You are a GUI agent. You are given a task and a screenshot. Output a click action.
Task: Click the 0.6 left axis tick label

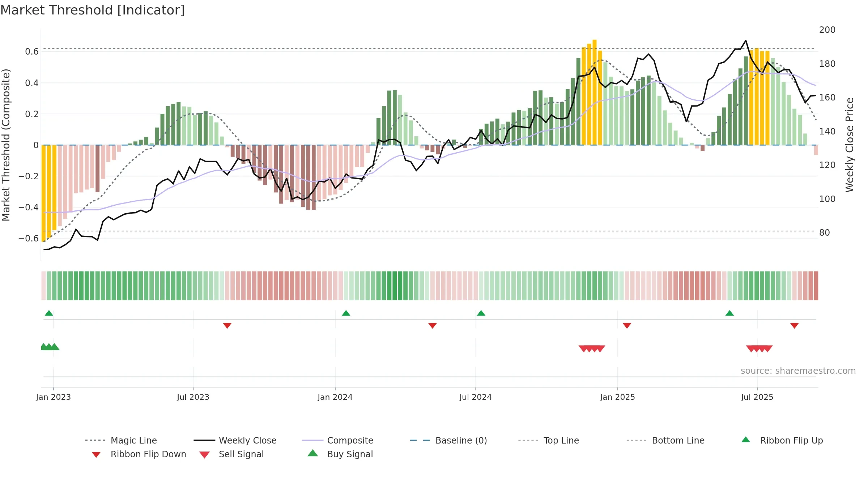tap(32, 52)
